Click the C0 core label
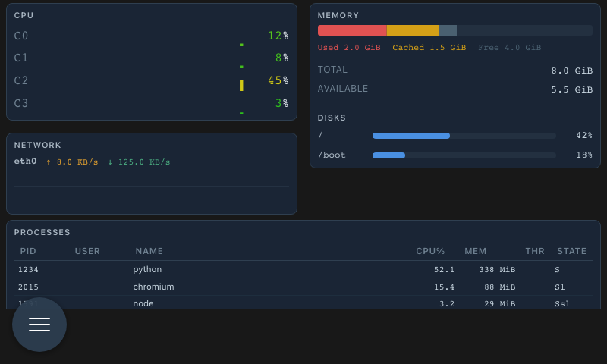This screenshot has width=607, height=364. coord(21,36)
